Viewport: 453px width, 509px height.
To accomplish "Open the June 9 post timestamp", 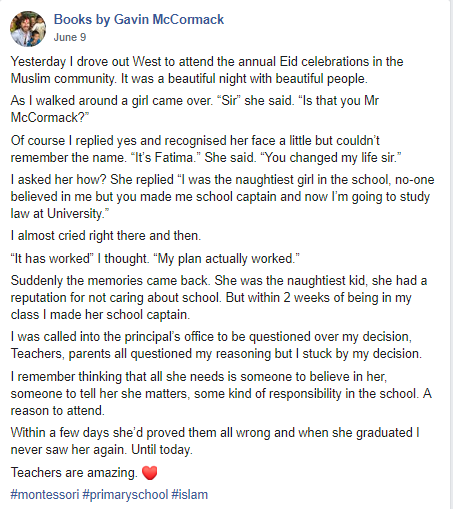I will coord(70,37).
